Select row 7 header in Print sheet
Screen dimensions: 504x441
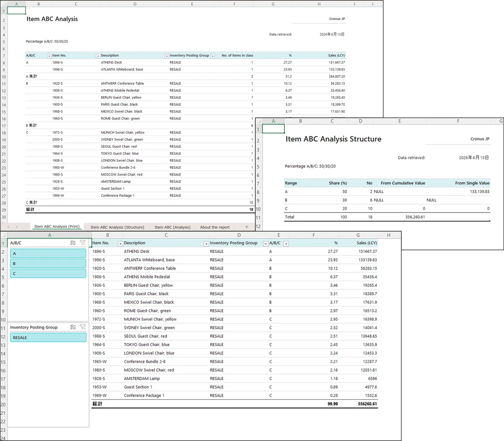pyautogui.click(x=4, y=56)
